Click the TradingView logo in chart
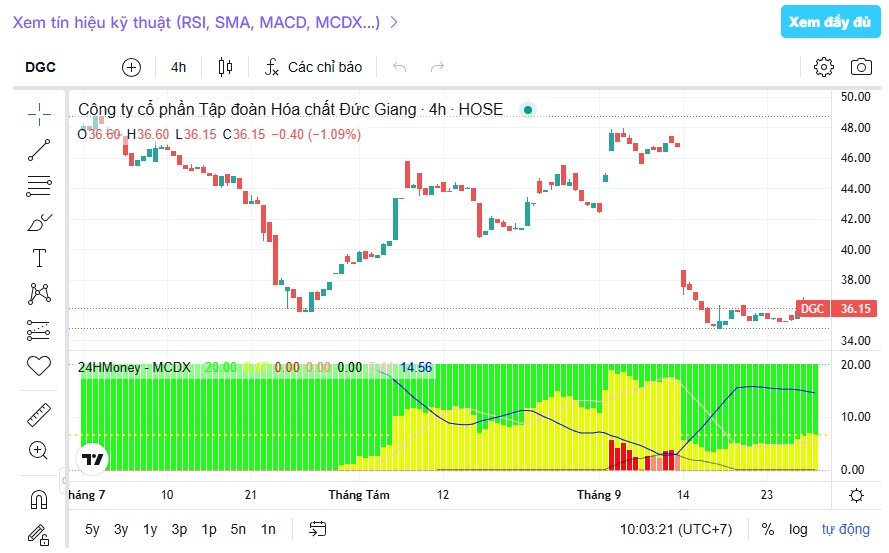The width and height of the screenshot is (889, 553). (92, 459)
